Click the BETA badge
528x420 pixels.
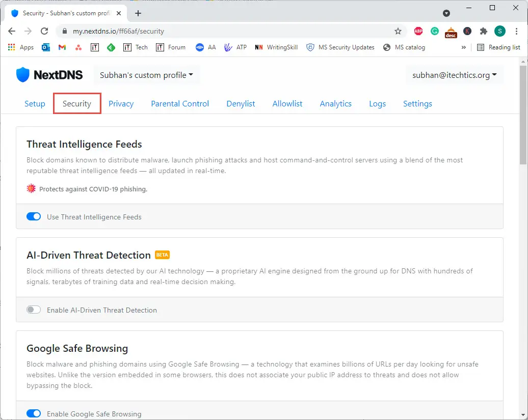click(x=162, y=255)
